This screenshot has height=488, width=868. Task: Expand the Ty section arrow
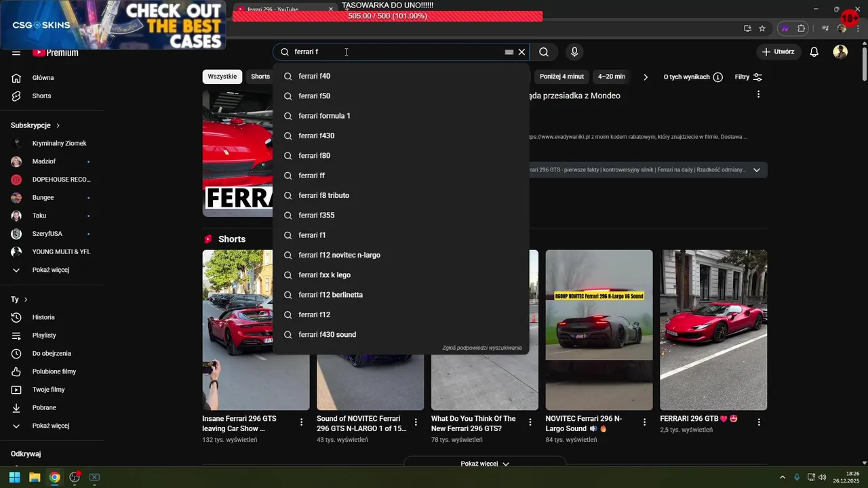[26, 300]
